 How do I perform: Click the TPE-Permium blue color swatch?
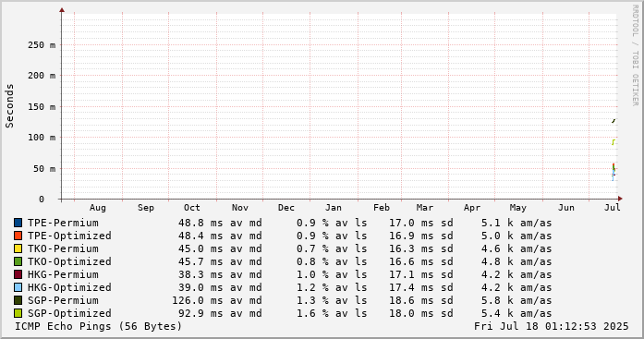pos(18,223)
